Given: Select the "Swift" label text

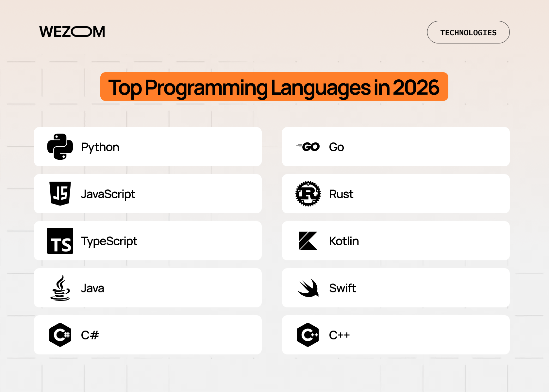Looking at the screenshot, I should click(x=342, y=288).
